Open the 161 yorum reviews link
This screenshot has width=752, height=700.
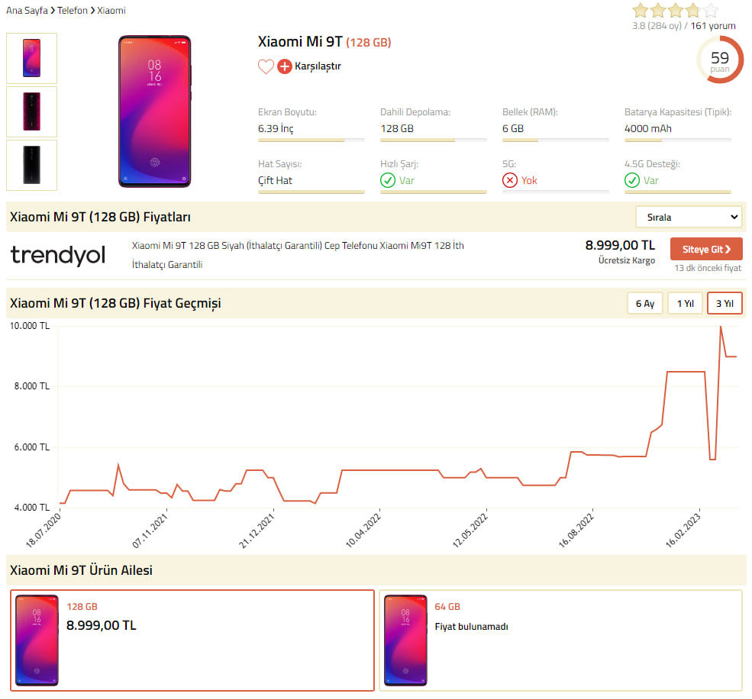(712, 26)
